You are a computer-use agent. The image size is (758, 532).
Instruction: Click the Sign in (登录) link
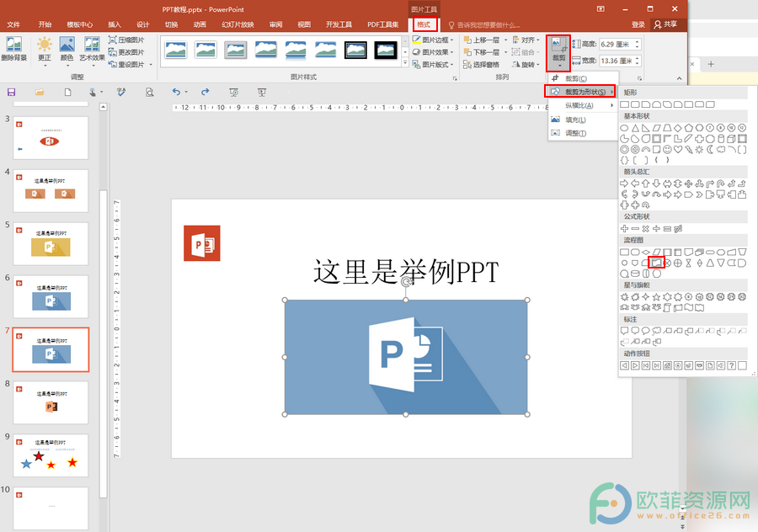(x=638, y=24)
